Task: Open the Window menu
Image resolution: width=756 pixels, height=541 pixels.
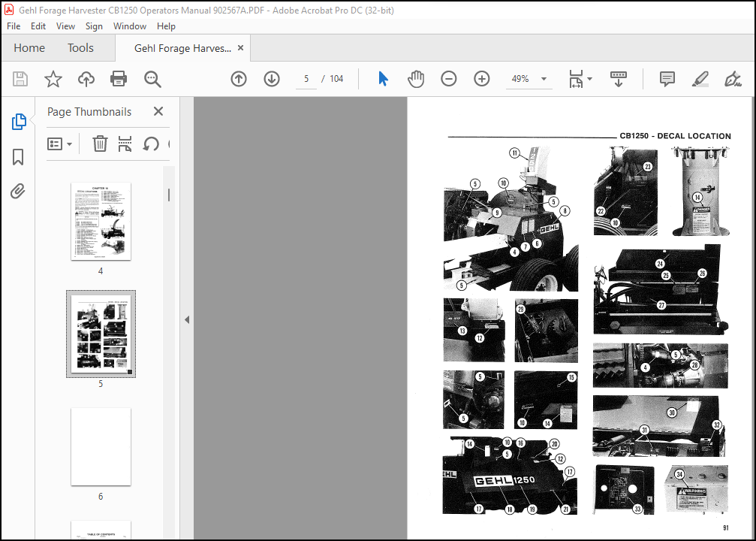Action: click(130, 26)
